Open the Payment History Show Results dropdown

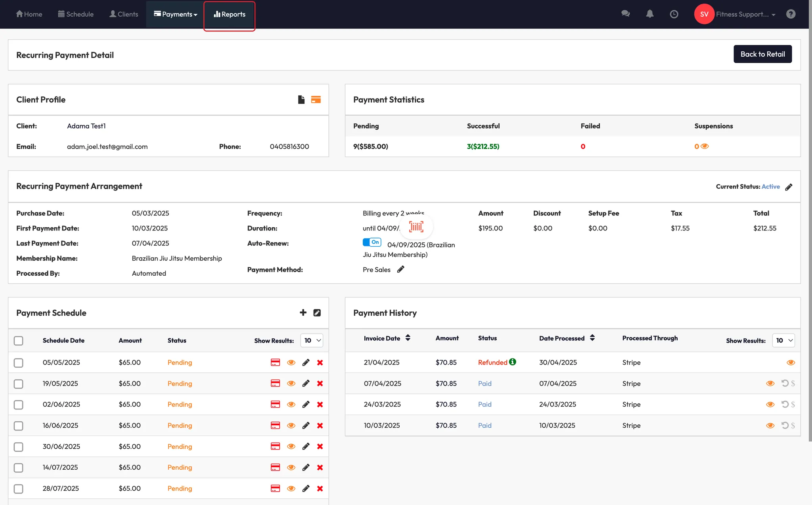click(x=783, y=340)
